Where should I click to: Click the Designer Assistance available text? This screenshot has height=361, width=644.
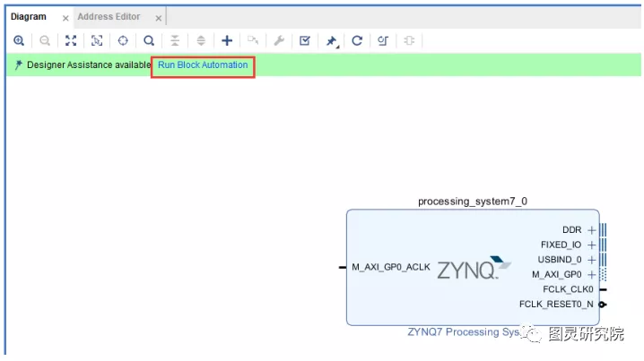pyautogui.click(x=89, y=64)
